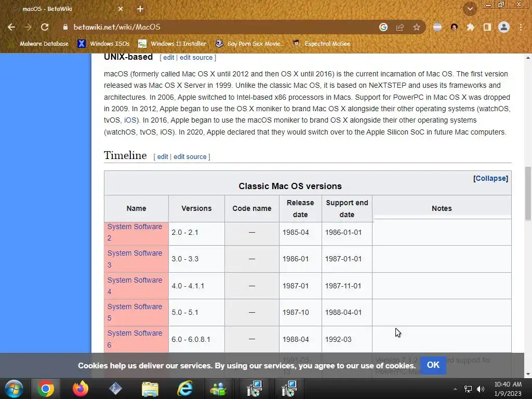Open the two-people taskbar application
Image resolution: width=532 pixels, height=399 pixels.
[x=219, y=389]
